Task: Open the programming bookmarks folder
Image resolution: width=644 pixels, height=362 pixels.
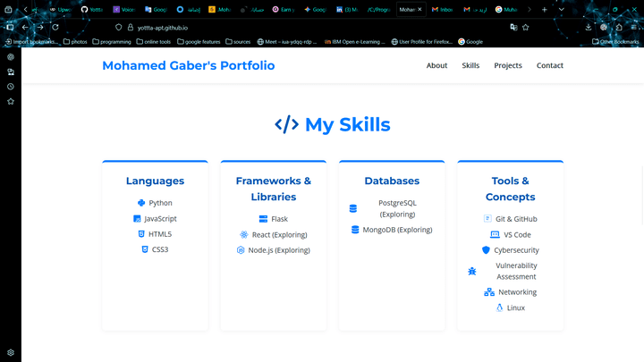Action: (111, 41)
